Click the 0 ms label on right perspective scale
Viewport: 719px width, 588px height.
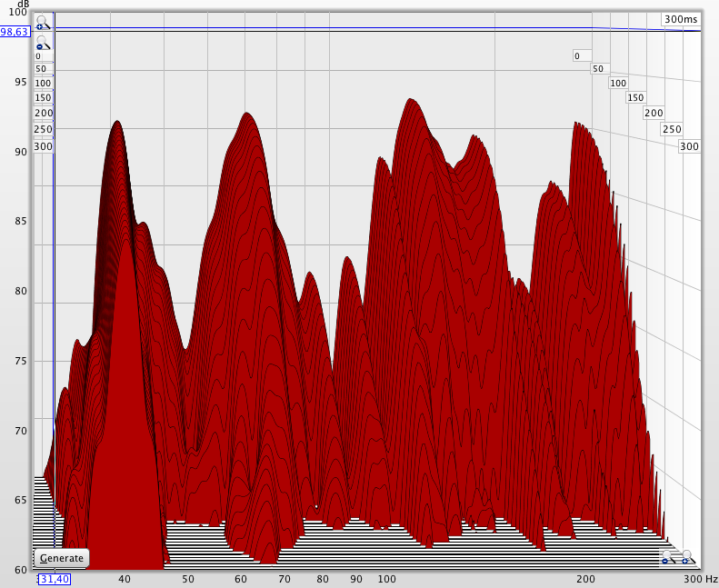pos(582,56)
